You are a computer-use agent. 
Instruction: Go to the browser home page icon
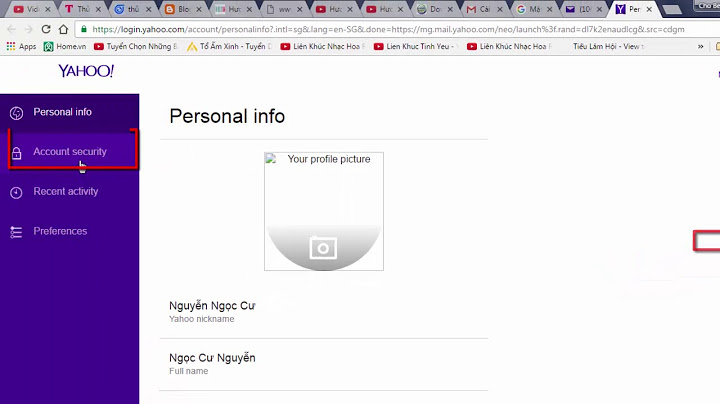pos(63,29)
